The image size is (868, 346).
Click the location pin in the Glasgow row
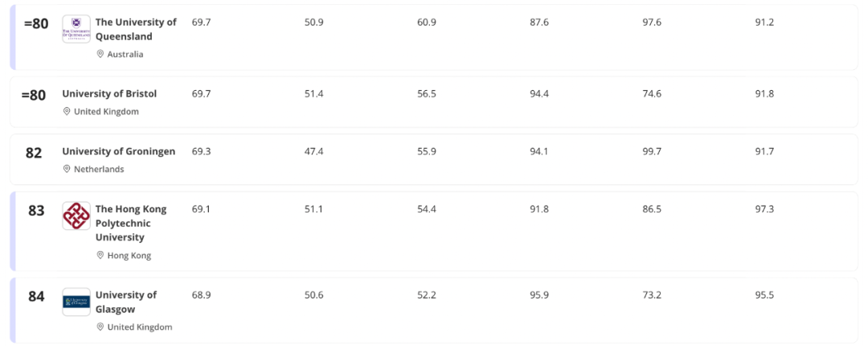[x=100, y=327]
